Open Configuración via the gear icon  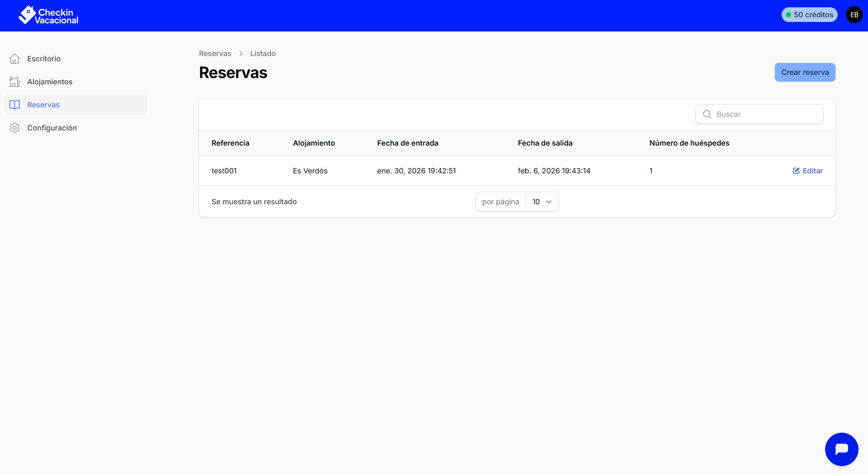(15, 127)
